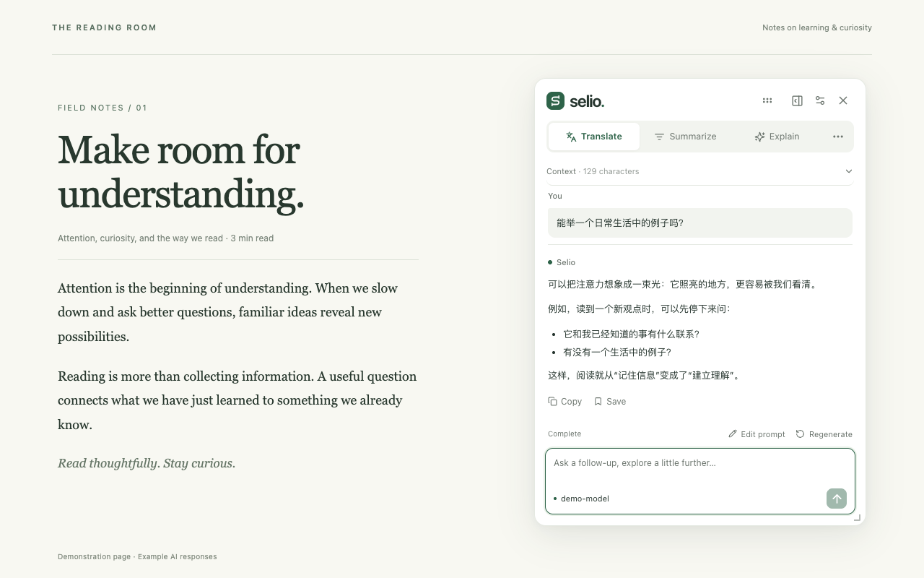
Task: Focus the follow-up question input
Action: (699, 463)
